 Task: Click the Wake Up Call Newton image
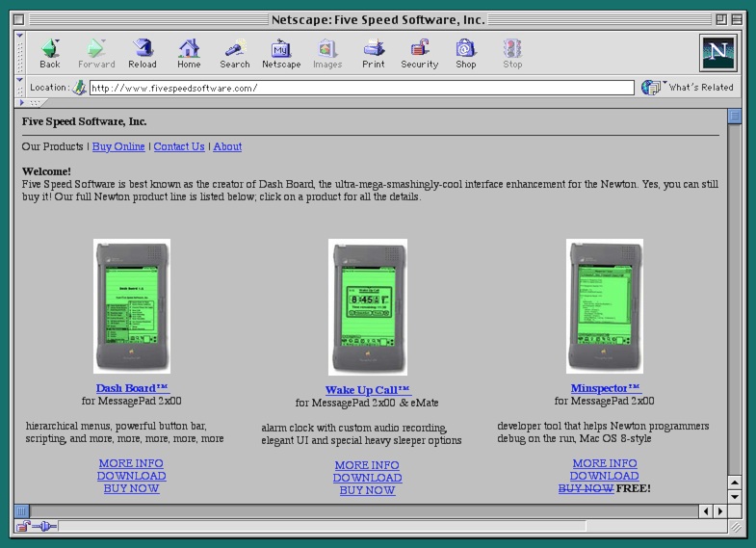[x=368, y=307]
